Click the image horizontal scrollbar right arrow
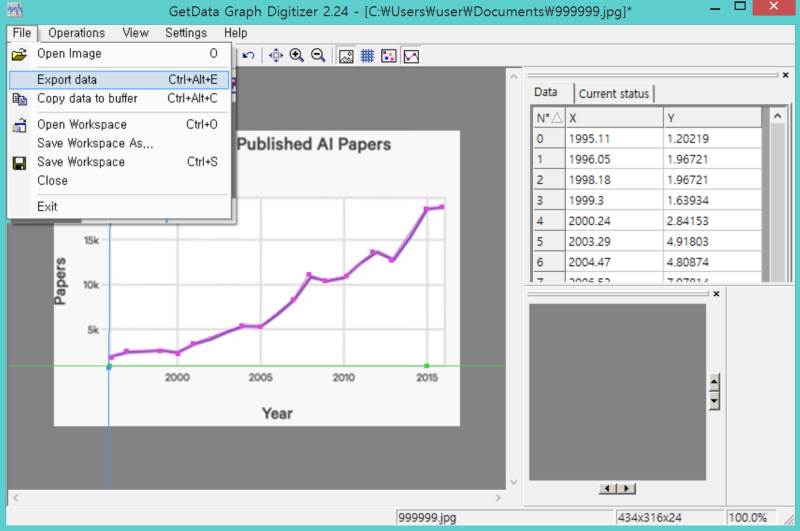The height and width of the screenshot is (531, 800). pyautogui.click(x=498, y=497)
